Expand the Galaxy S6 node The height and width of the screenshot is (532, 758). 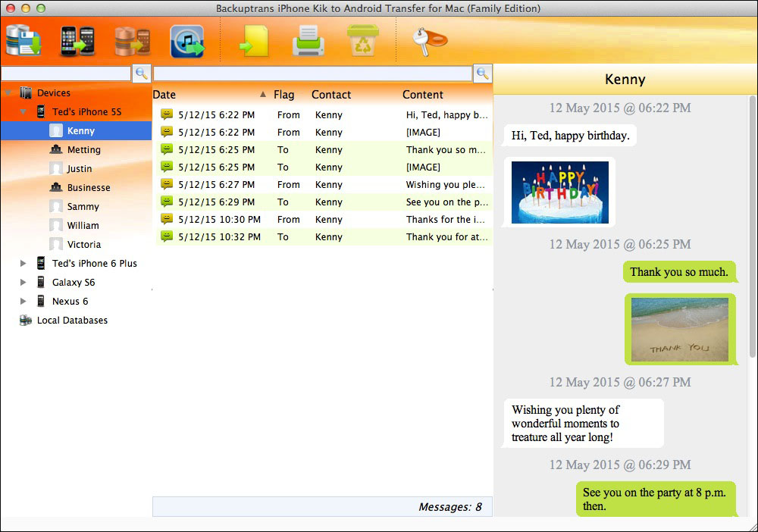(x=23, y=282)
